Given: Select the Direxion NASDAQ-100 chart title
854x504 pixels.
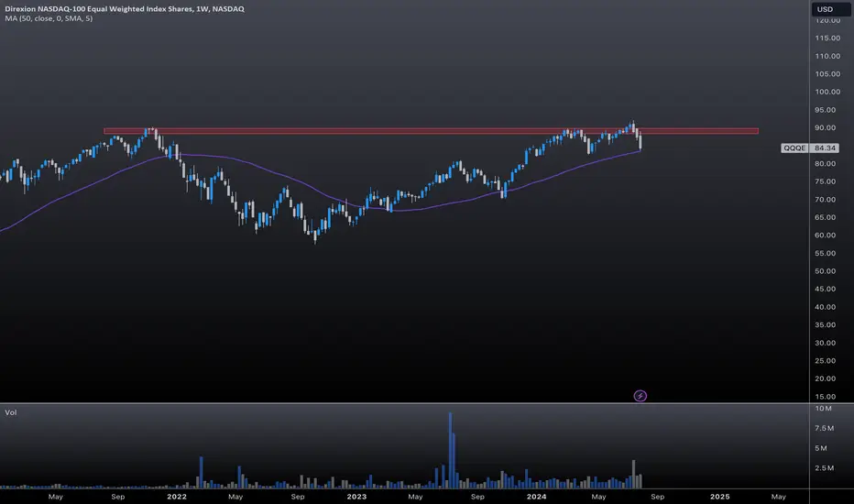Looking at the screenshot, I should click(x=125, y=9).
